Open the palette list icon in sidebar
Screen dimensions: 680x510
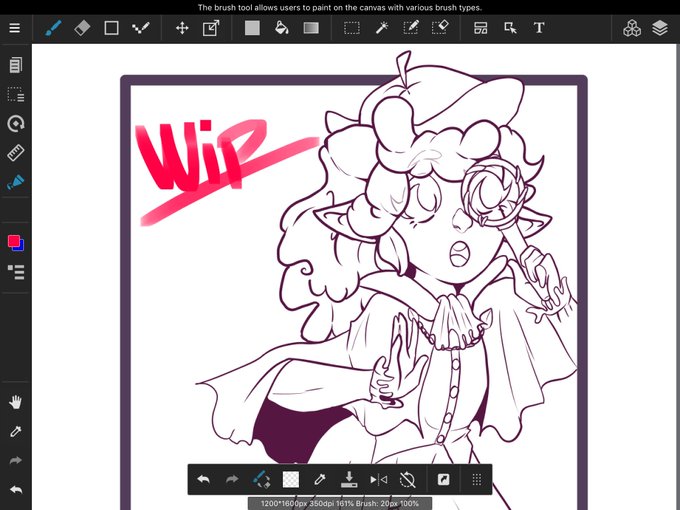[x=16, y=272]
